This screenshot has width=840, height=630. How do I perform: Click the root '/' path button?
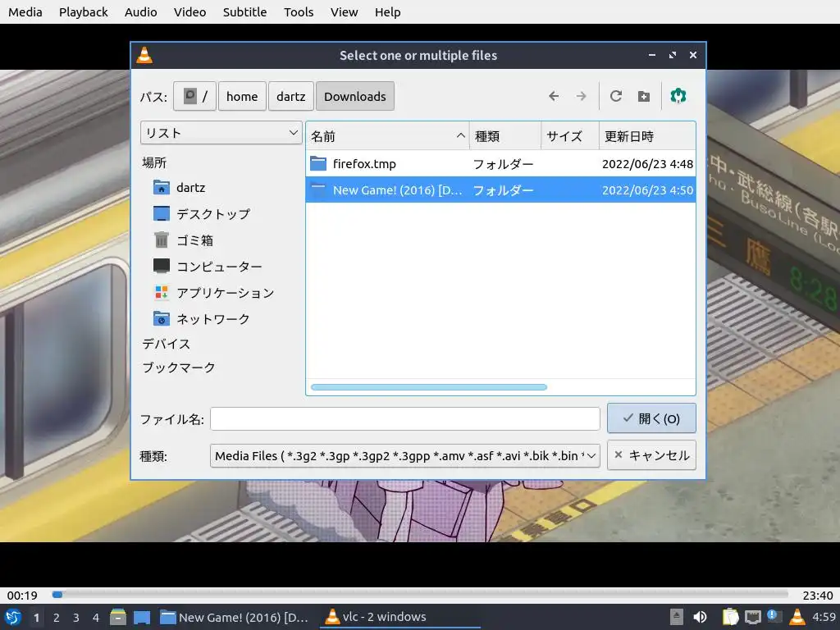195,97
